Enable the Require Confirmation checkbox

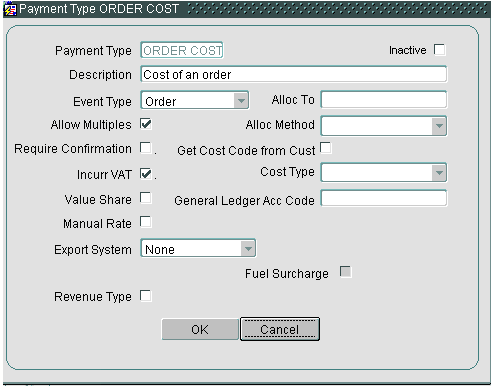pyautogui.click(x=146, y=148)
